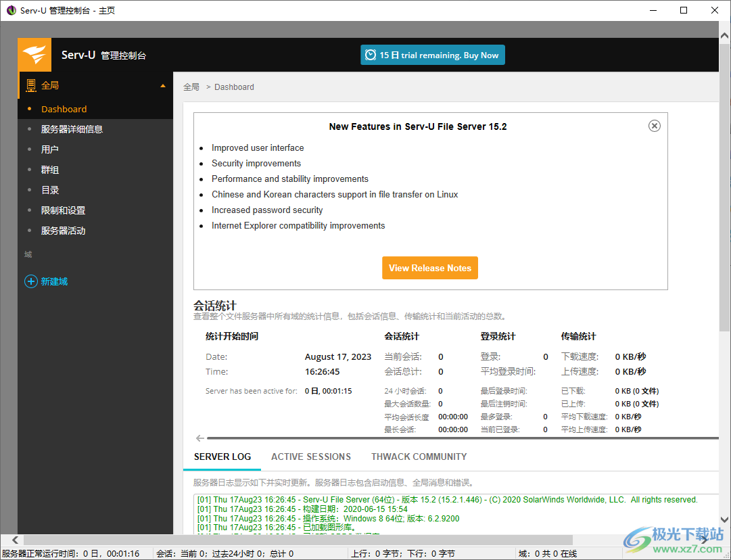731x560 pixels.
Task: Click the left arrow under session statistics
Action: (200, 438)
